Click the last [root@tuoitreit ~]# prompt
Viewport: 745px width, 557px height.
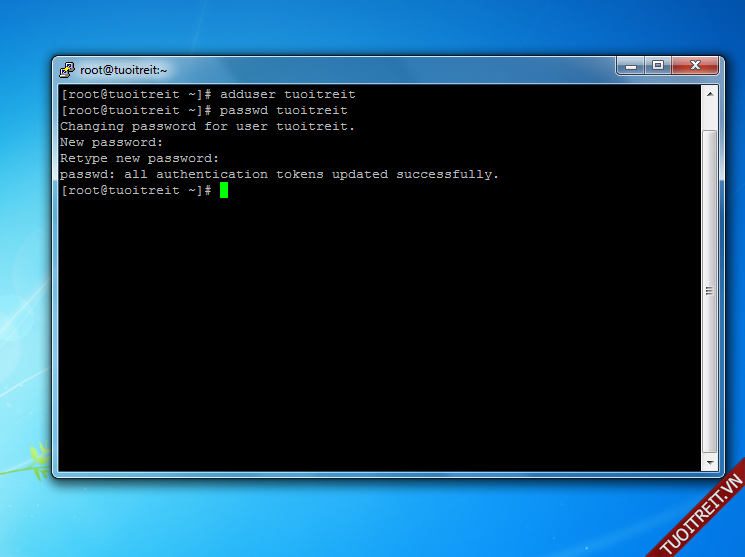135,190
